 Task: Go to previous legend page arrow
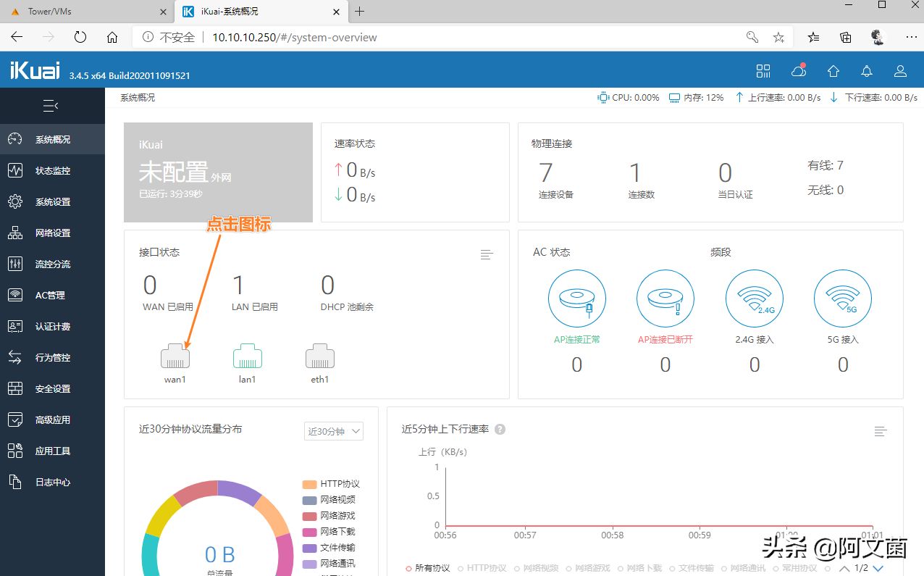pyautogui.click(x=844, y=568)
